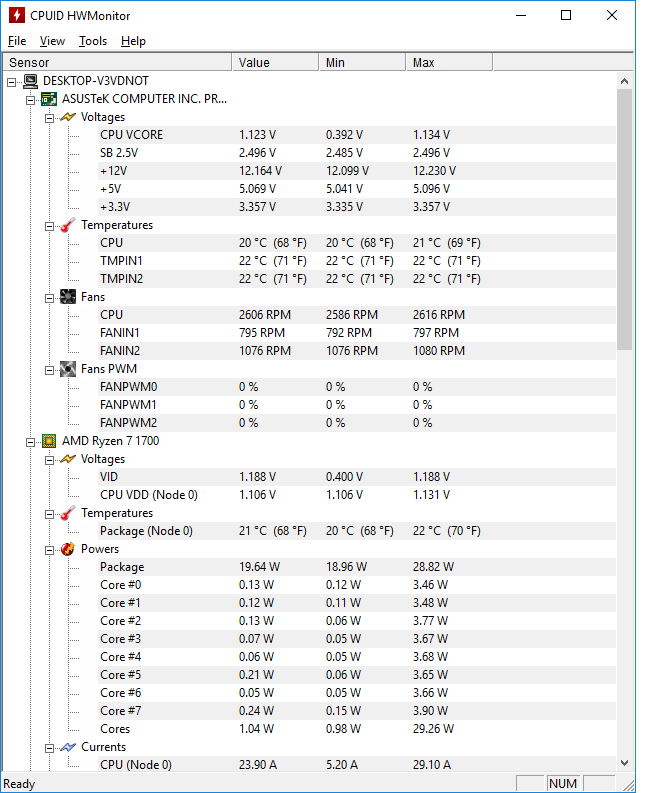The image size is (648, 793).
Task: Click the Fans PWM group icon
Action: point(68,369)
